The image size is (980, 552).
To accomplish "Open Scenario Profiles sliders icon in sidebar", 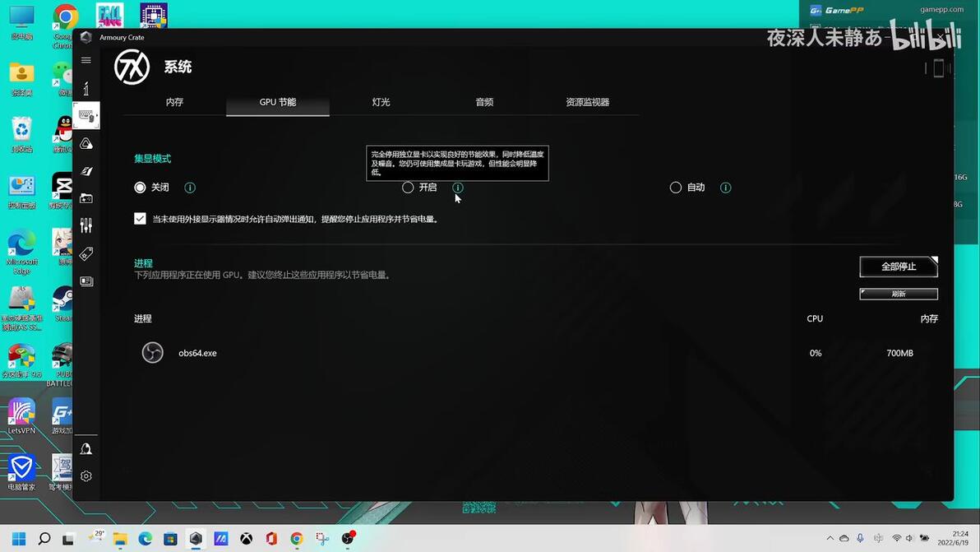I will pyautogui.click(x=86, y=225).
